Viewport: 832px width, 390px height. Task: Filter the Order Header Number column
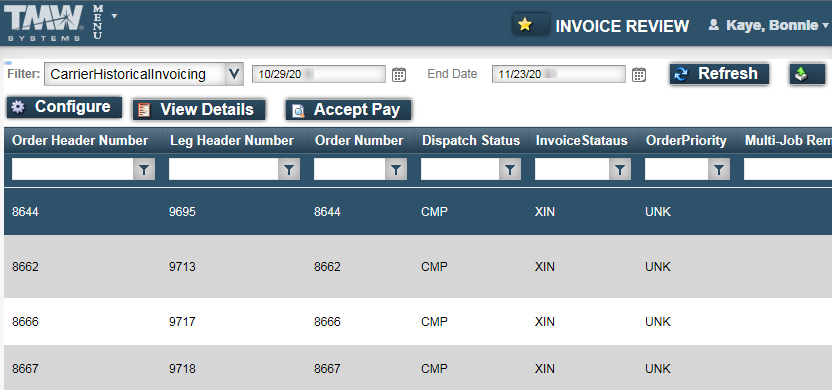144,170
